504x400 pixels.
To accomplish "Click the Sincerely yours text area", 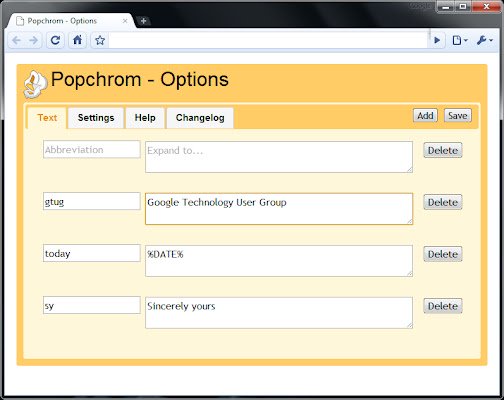I will pos(279,313).
